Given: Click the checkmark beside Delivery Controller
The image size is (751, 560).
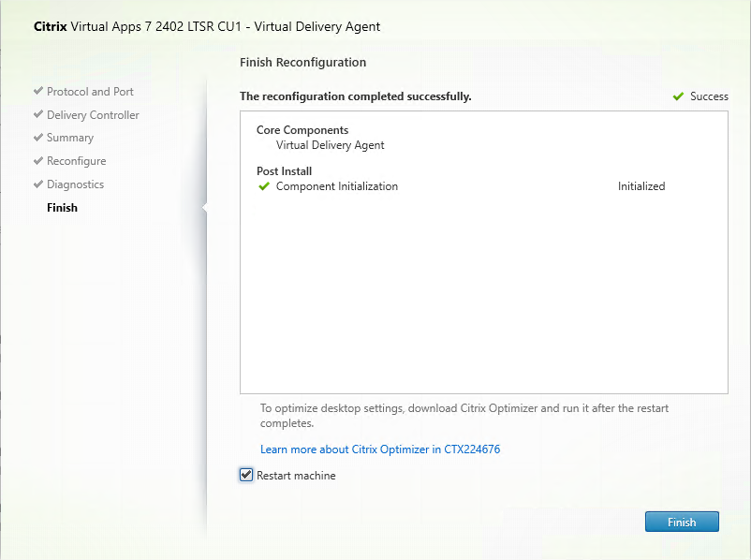Looking at the screenshot, I should [38, 114].
